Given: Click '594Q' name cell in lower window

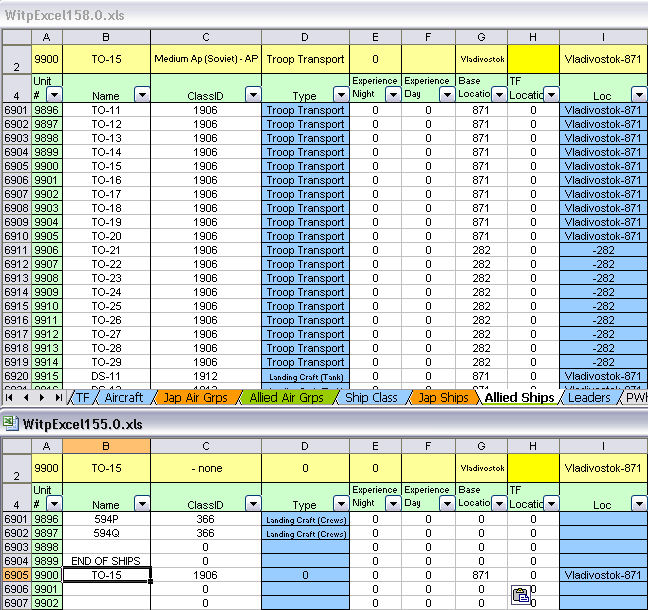Looking at the screenshot, I should point(106,533).
